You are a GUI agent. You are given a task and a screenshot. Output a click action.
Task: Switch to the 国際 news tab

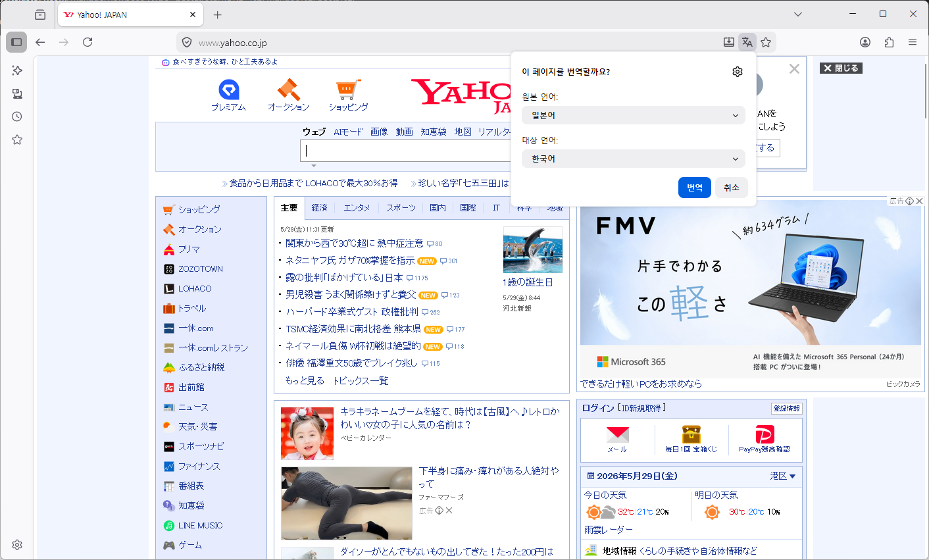[x=468, y=208]
